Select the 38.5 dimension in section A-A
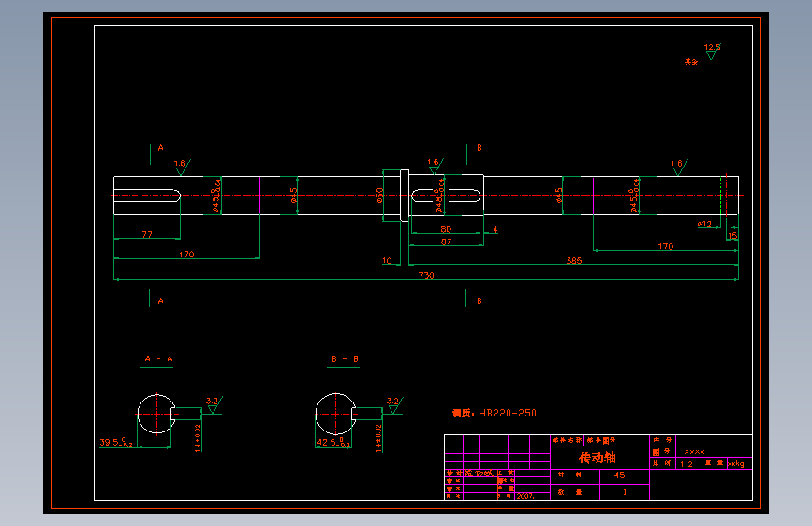 click(116, 443)
